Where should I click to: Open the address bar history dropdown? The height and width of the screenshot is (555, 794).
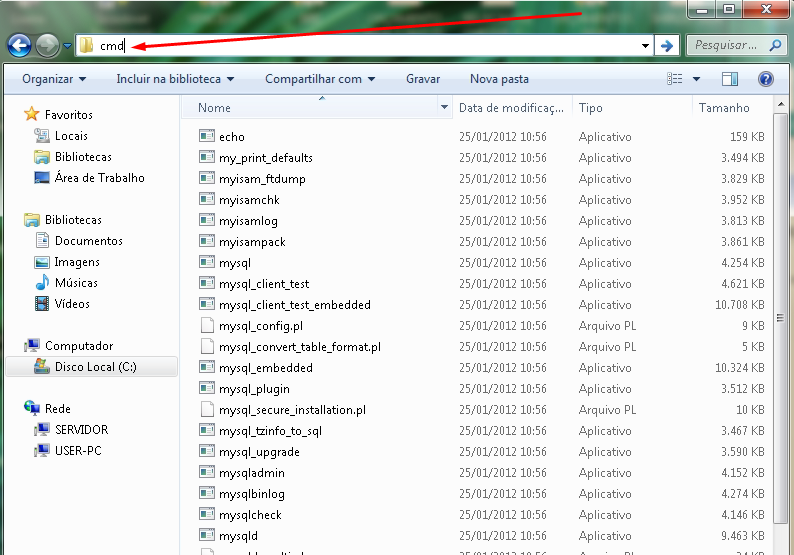(x=645, y=46)
